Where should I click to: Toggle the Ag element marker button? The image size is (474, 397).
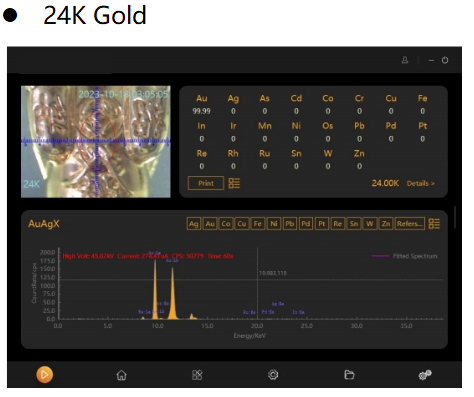[x=194, y=224]
